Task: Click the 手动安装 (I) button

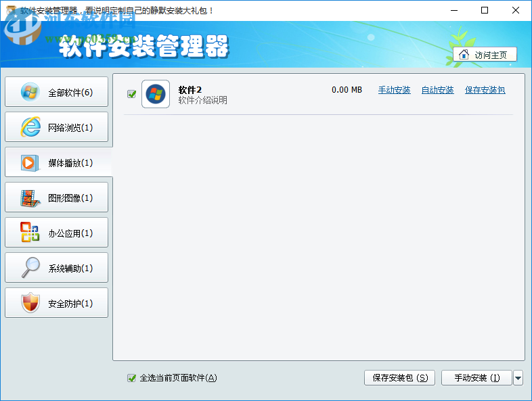Action: pos(476,377)
